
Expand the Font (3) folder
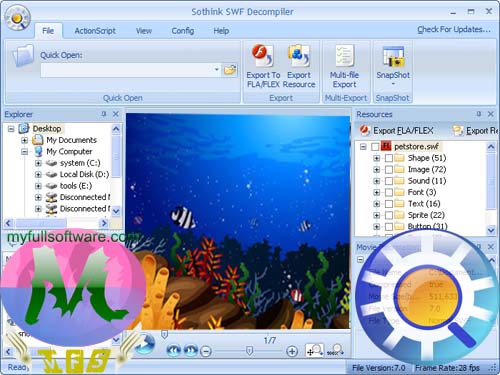click(377, 192)
